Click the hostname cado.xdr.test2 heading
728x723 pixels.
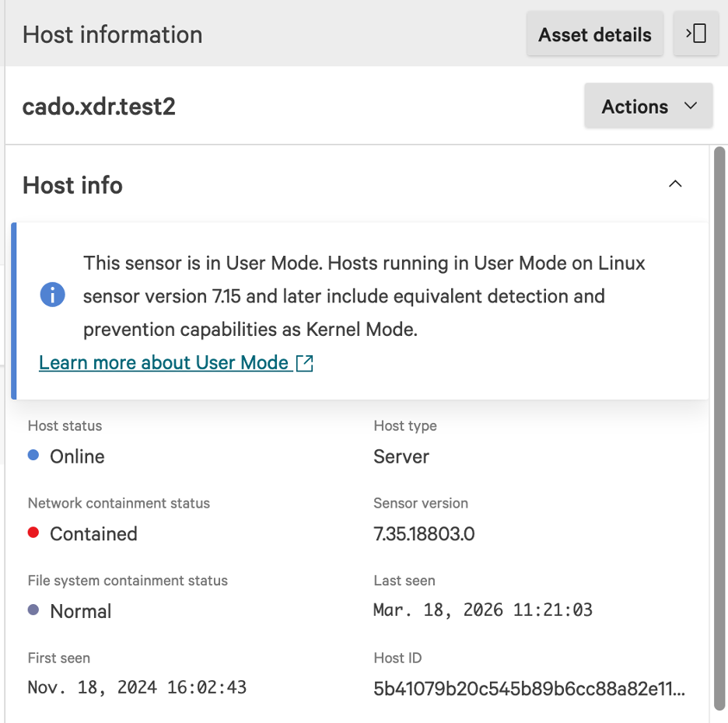click(99, 107)
